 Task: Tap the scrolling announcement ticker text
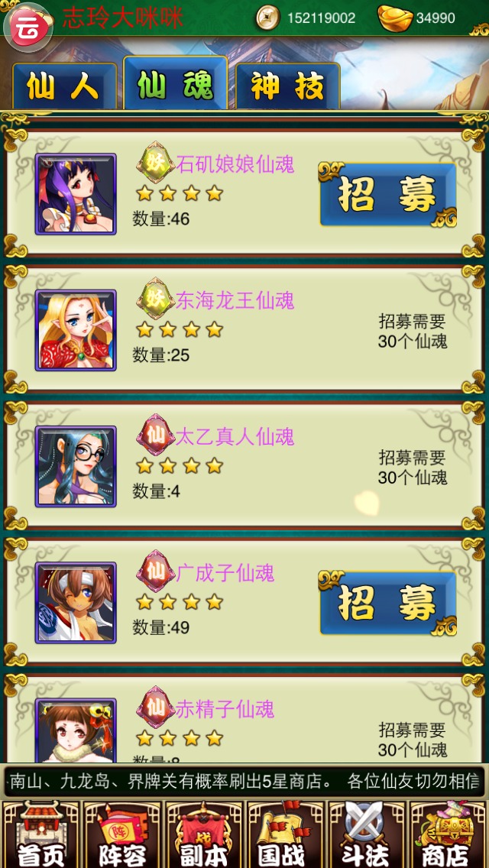tap(244, 782)
